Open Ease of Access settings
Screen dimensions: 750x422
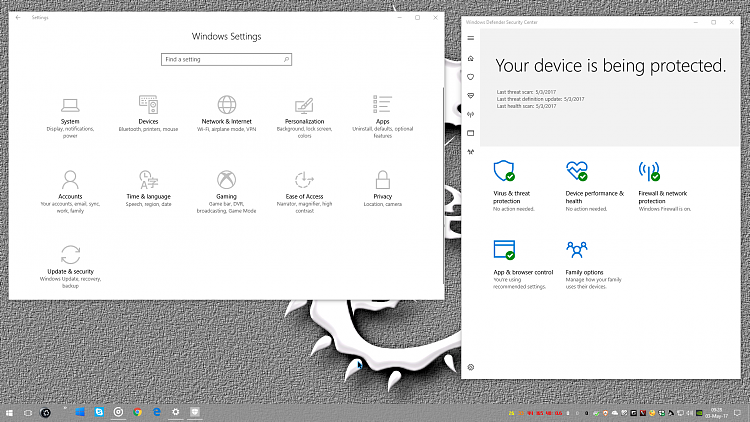304,192
